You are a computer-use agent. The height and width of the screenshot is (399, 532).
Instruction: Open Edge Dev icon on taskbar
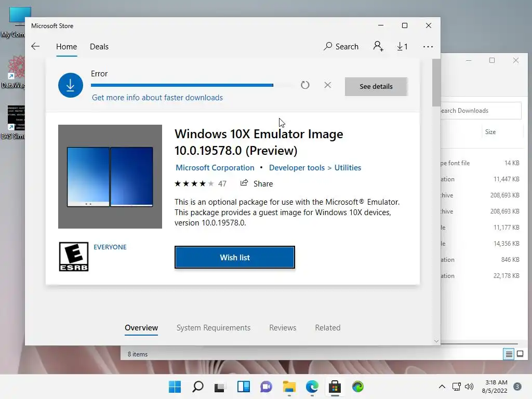tap(357, 387)
